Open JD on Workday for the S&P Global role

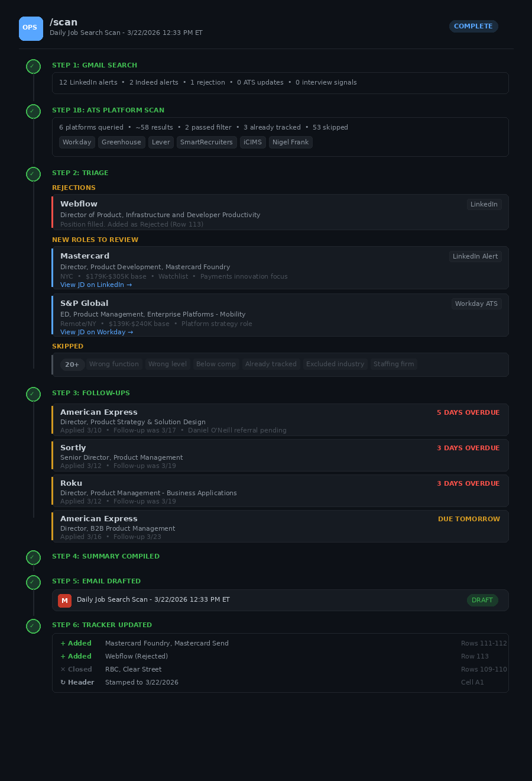coord(96,332)
